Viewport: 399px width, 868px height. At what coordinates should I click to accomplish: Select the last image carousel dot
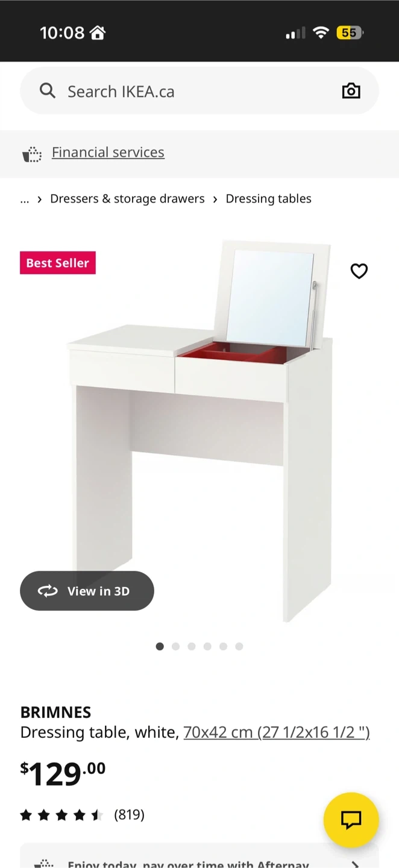click(239, 646)
